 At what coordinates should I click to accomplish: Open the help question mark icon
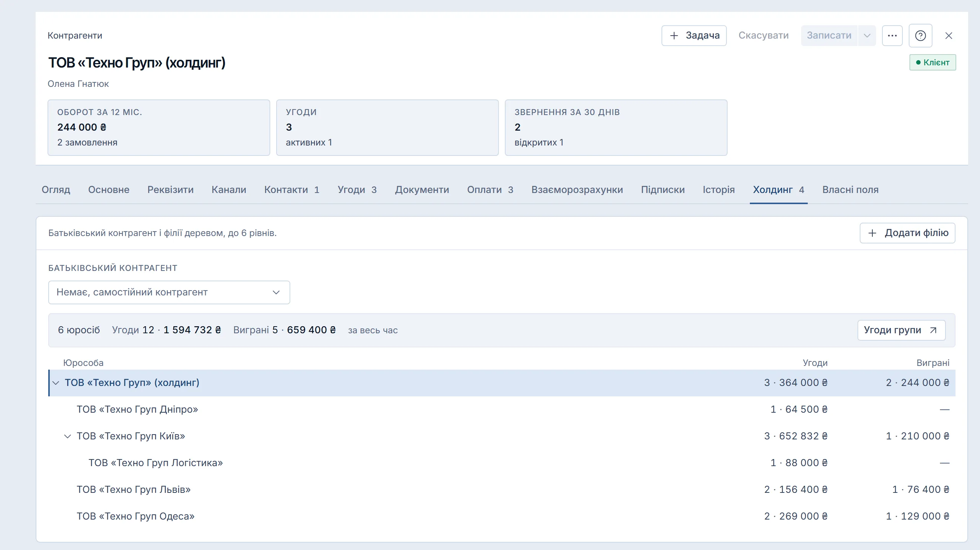[x=920, y=36]
